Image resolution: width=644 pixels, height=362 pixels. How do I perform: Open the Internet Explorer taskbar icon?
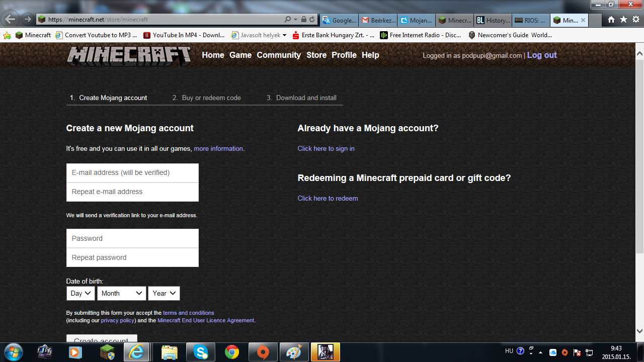click(136, 352)
